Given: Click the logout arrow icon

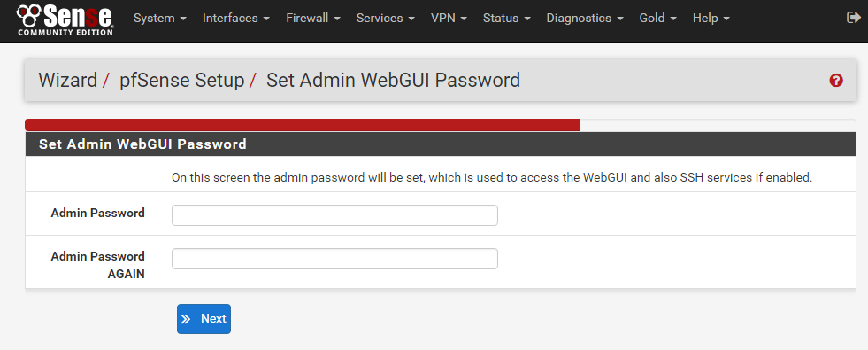Looking at the screenshot, I should [853, 18].
